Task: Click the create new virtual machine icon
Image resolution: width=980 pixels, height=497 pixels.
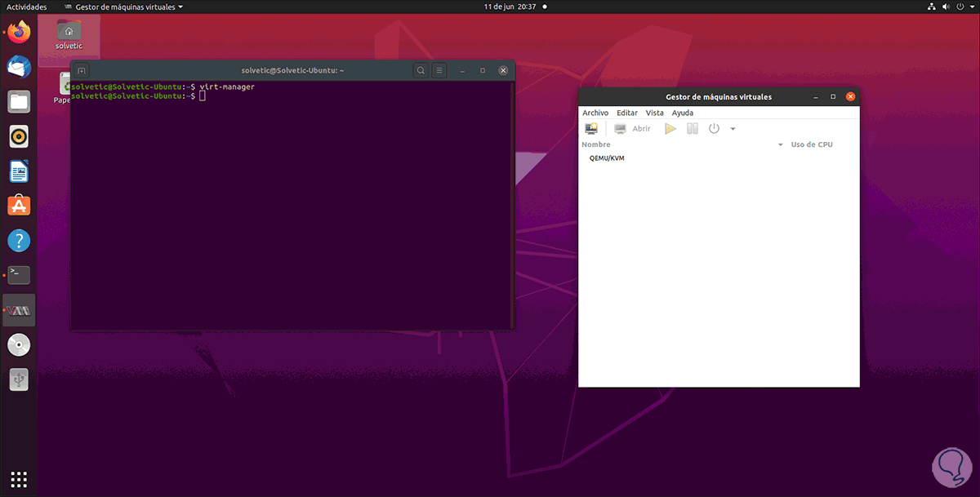Action: pos(591,129)
